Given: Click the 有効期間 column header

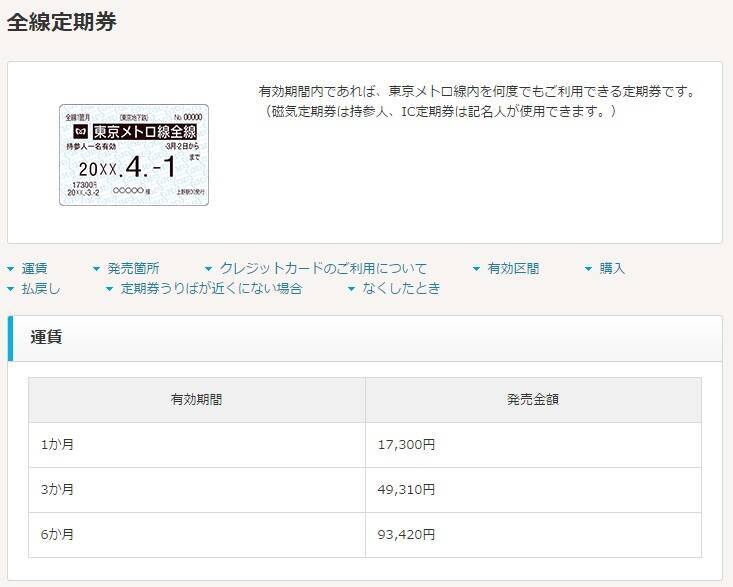Looking at the screenshot, I should pos(196,400).
